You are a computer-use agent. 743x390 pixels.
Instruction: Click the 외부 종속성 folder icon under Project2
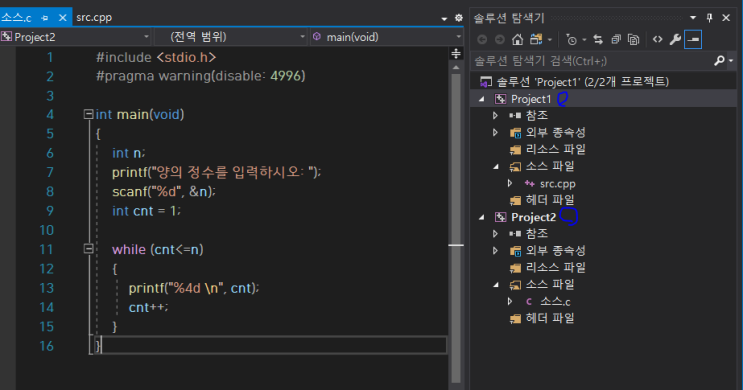(516, 251)
